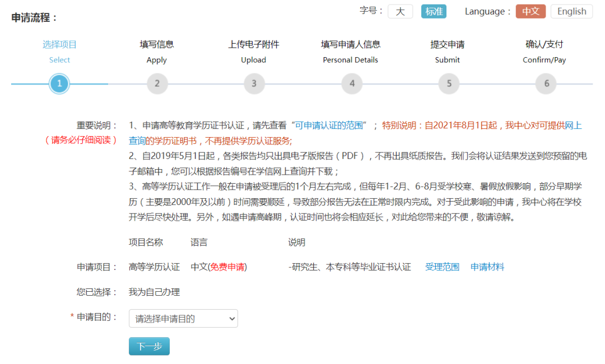This screenshot has width=605, height=364.
Task: View the 申请材料 link
Action: [487, 267]
